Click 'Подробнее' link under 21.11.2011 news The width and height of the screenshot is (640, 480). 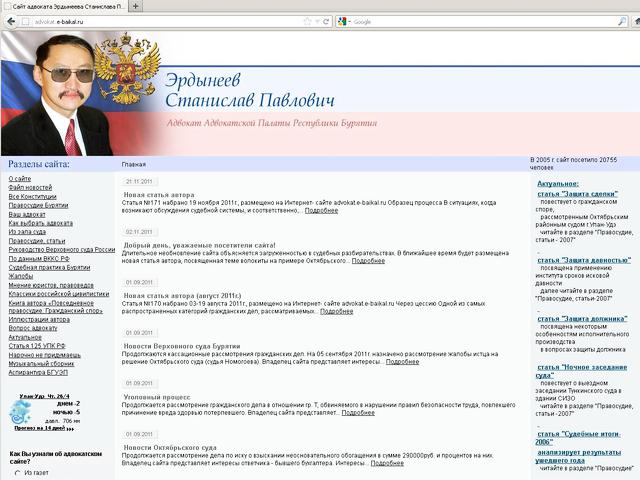tap(321, 210)
